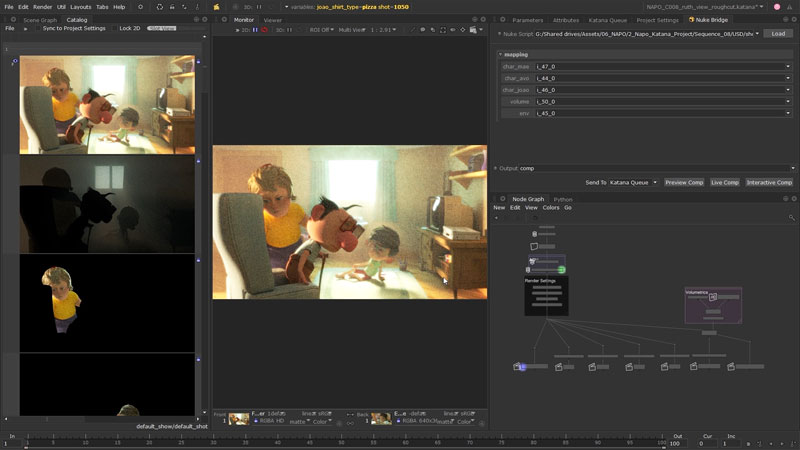Open the Send To Katana Queue dropdown
The height and width of the screenshot is (450, 800).
[633, 183]
